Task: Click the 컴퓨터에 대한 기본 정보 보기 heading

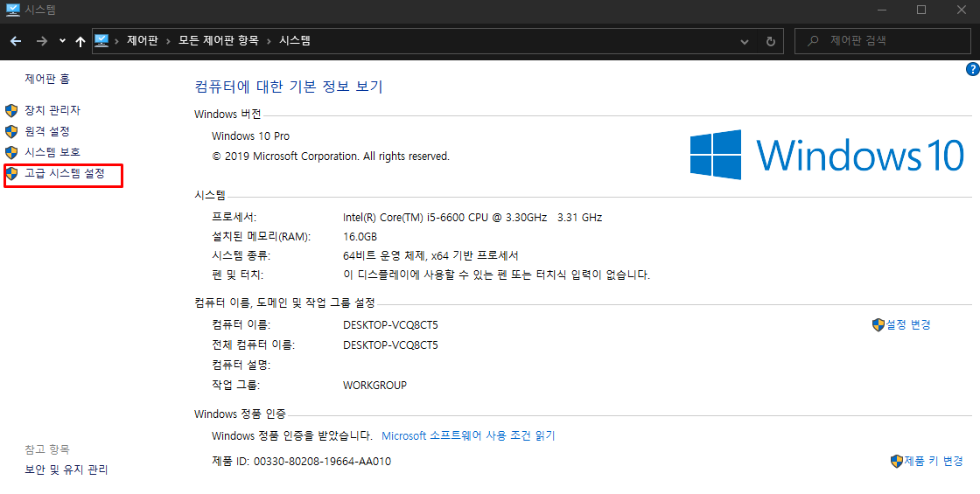Action: [x=289, y=87]
